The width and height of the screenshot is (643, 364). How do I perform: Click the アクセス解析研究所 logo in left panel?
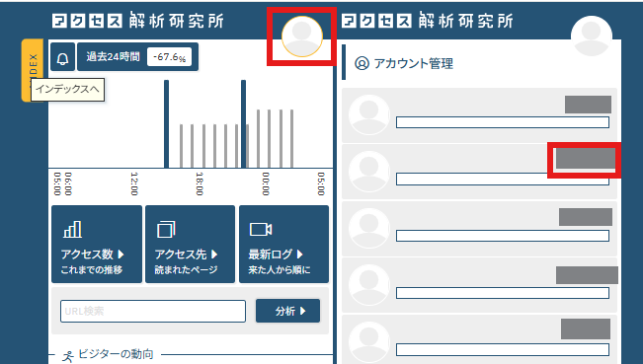(138, 21)
